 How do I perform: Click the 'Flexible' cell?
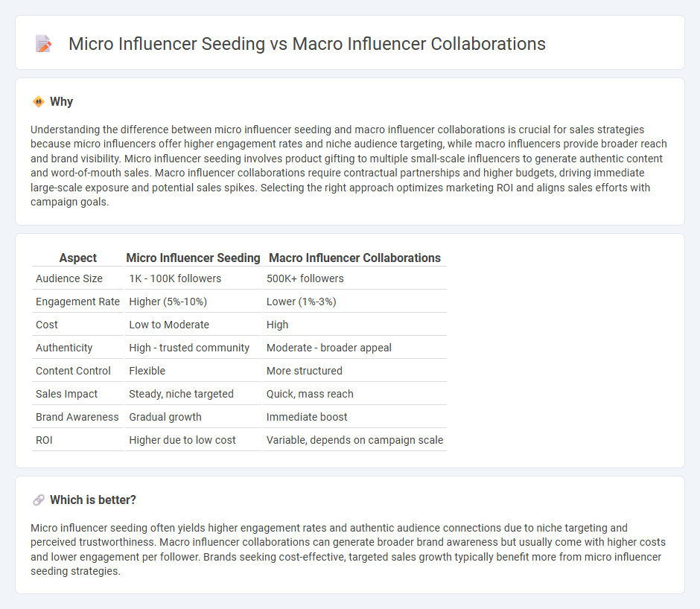pos(147,371)
